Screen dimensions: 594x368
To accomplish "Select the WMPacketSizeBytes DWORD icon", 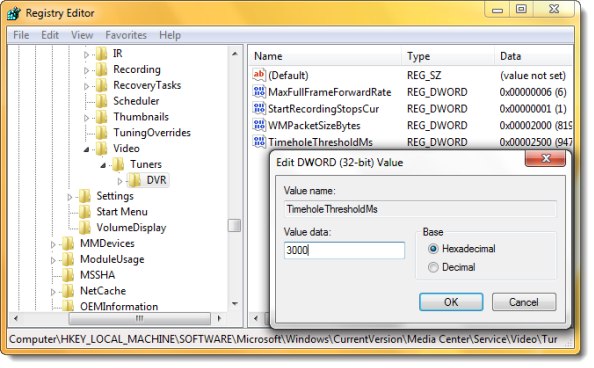I will [259, 125].
